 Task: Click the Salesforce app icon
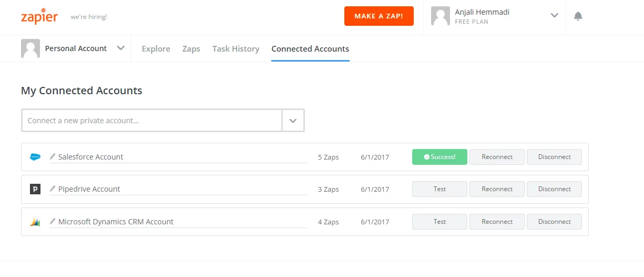35,157
